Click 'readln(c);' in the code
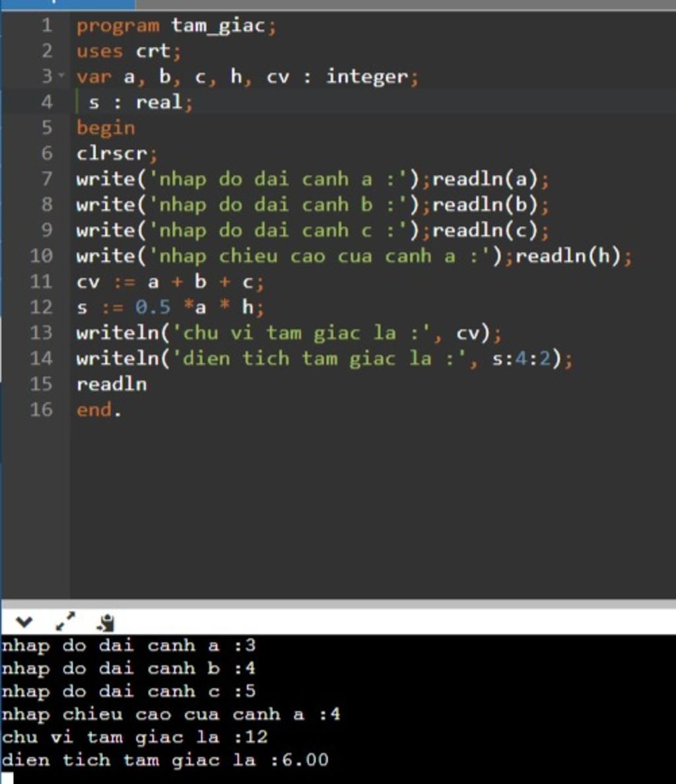Screen dimensions: 676x784 pos(490,230)
